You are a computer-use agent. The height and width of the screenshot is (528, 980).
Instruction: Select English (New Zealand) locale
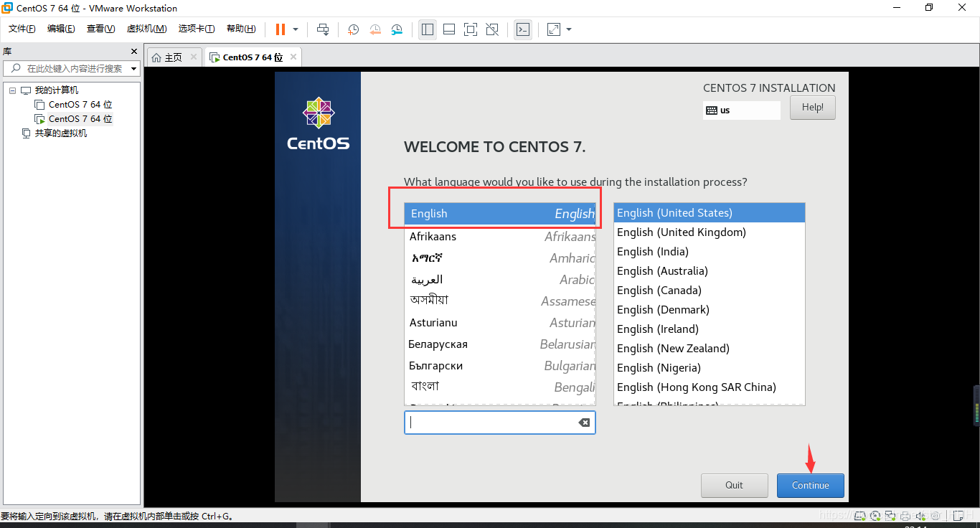pyautogui.click(x=710, y=349)
